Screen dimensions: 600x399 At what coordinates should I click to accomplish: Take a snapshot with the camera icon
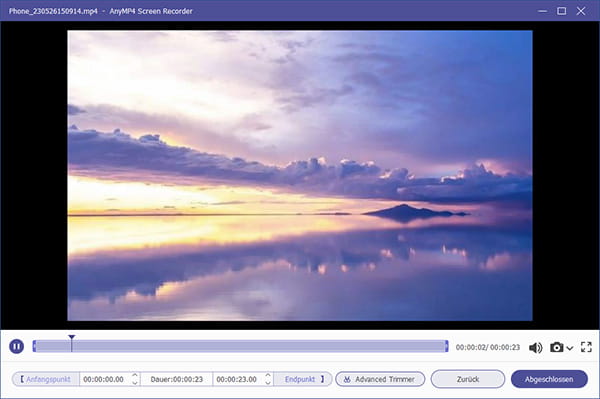coord(557,347)
